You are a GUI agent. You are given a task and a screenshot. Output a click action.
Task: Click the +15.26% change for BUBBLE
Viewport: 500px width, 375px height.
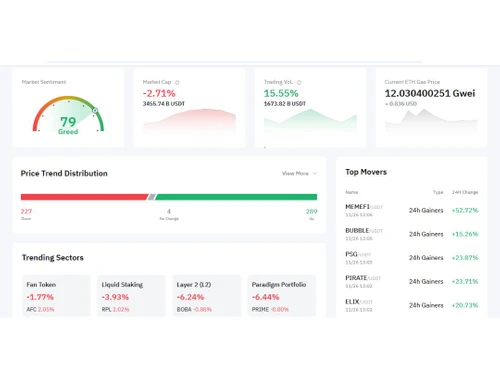465,234
